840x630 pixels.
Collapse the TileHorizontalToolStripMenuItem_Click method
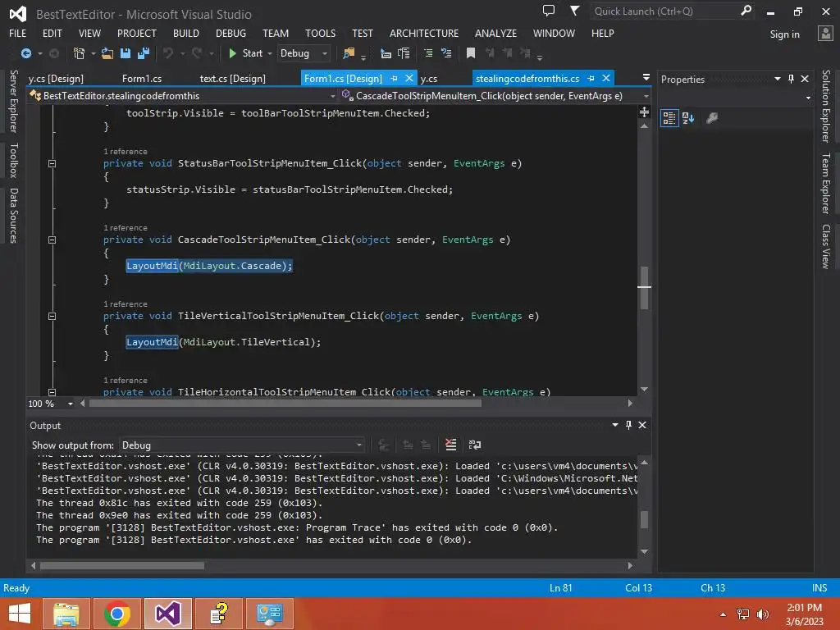52,392
